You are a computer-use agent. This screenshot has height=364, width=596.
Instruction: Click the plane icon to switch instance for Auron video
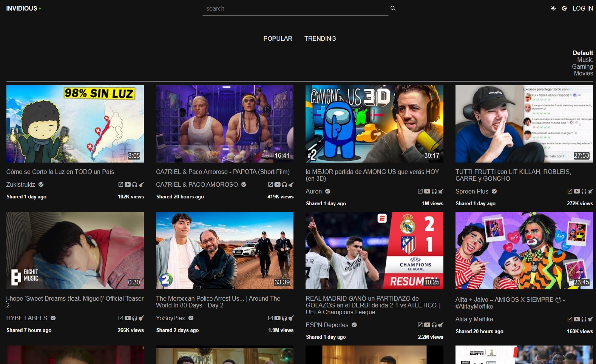click(441, 191)
